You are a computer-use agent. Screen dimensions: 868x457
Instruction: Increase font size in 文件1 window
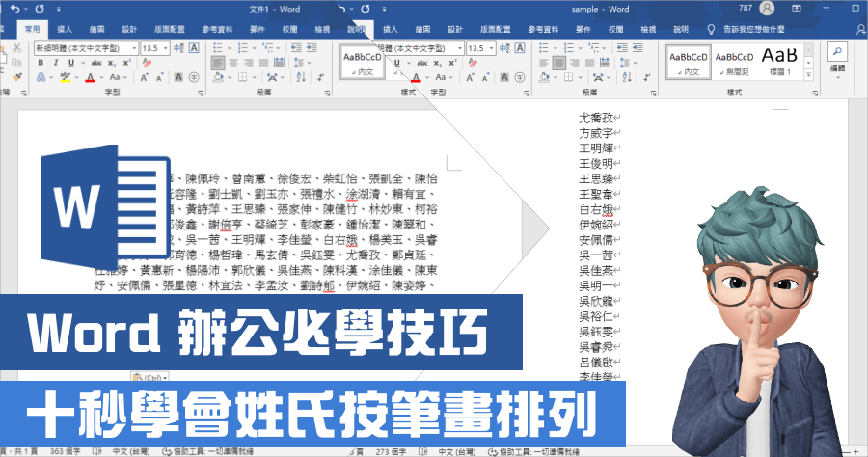[x=144, y=77]
